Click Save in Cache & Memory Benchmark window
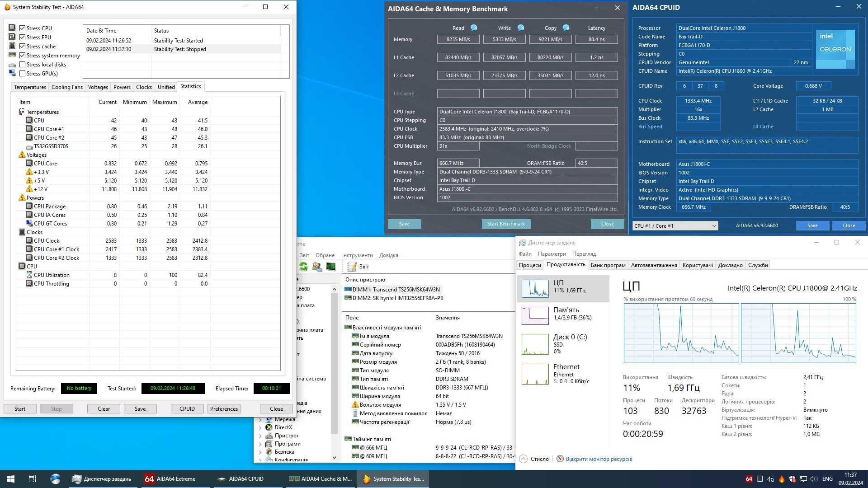The image size is (868, 488). [404, 224]
